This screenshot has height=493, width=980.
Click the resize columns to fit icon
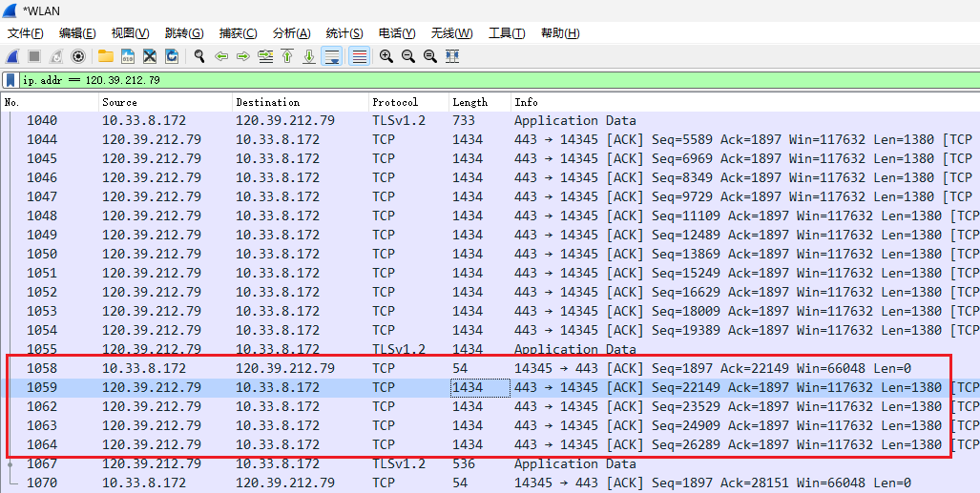point(452,56)
